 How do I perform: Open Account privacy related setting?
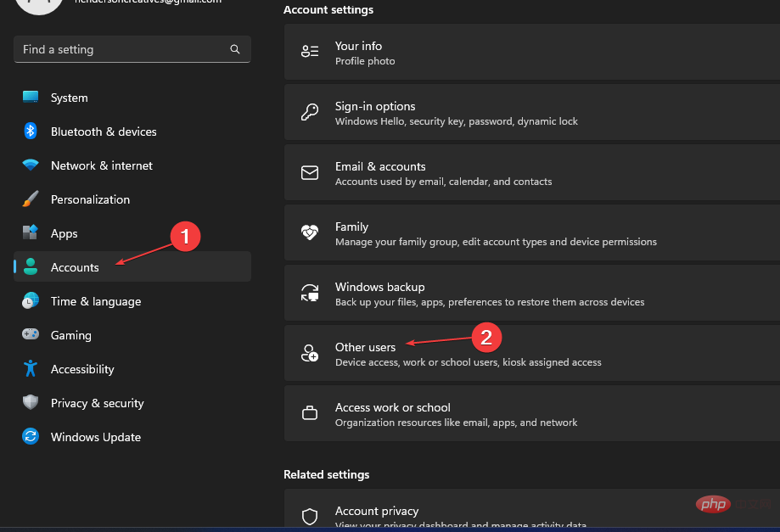pos(532,507)
